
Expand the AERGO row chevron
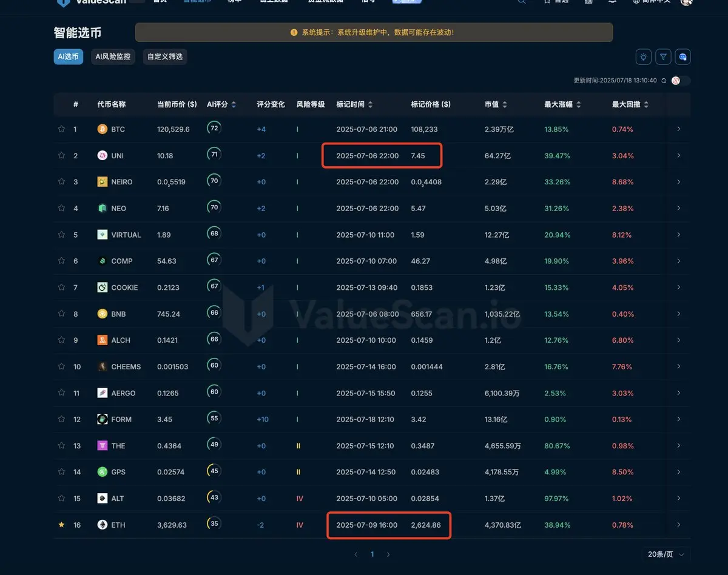click(x=679, y=393)
